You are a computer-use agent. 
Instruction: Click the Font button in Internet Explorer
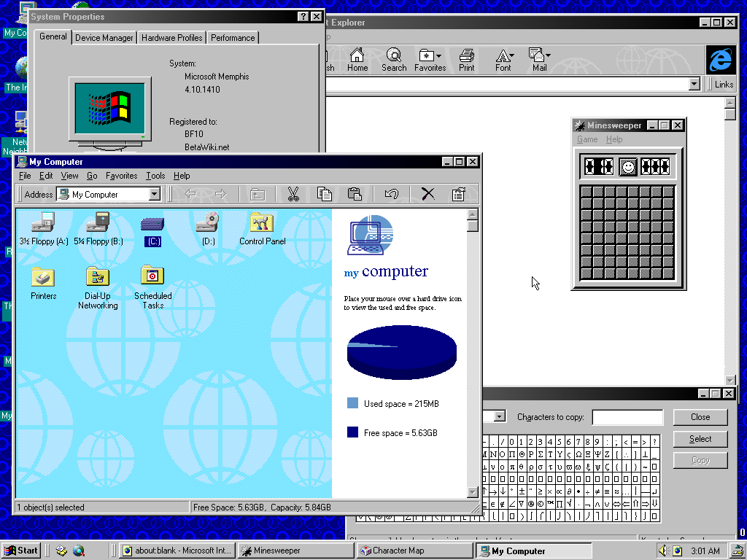click(503, 60)
